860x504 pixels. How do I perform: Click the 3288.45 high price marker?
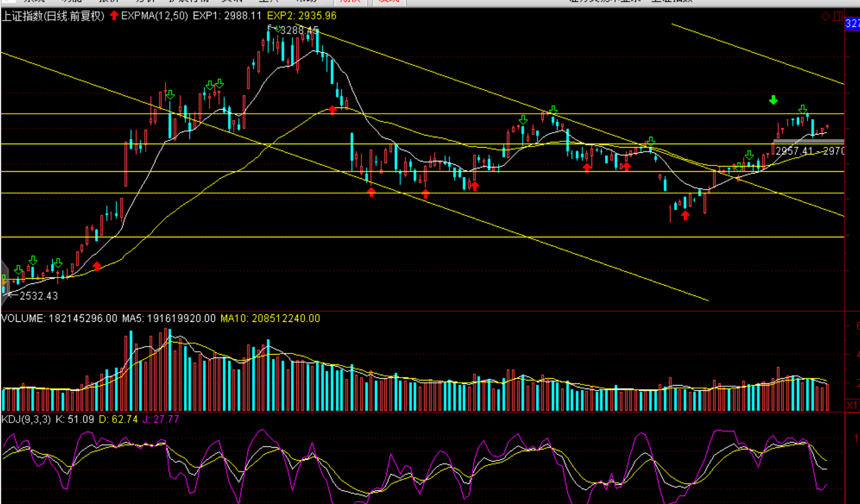[299, 30]
